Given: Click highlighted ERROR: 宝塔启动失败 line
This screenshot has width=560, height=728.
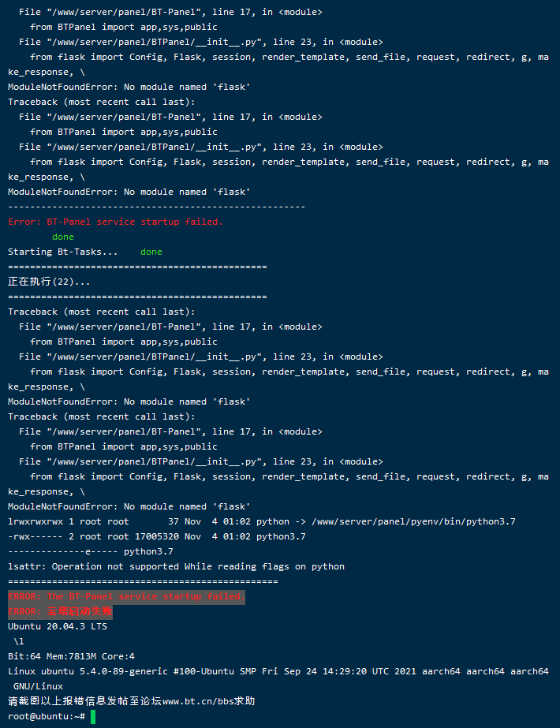Looking at the screenshot, I should [61, 611].
